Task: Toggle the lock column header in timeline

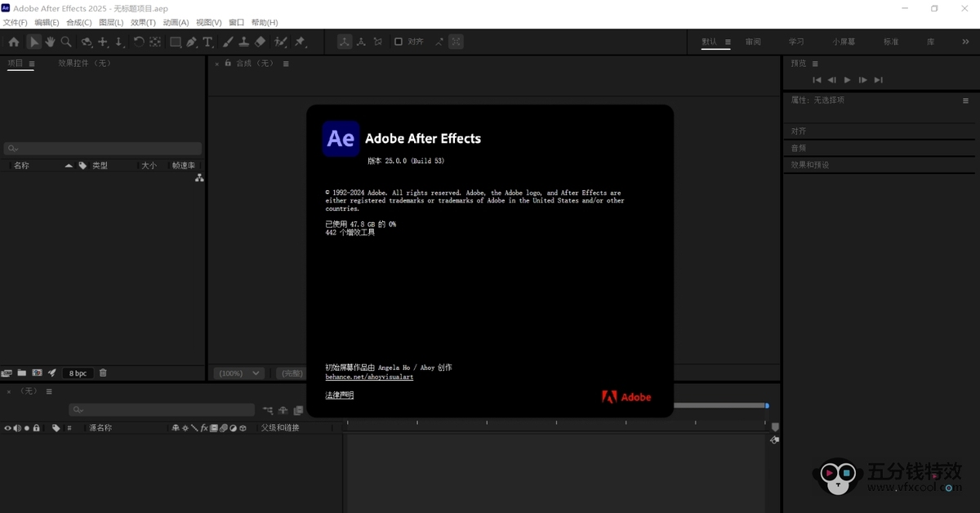Action: click(x=36, y=428)
